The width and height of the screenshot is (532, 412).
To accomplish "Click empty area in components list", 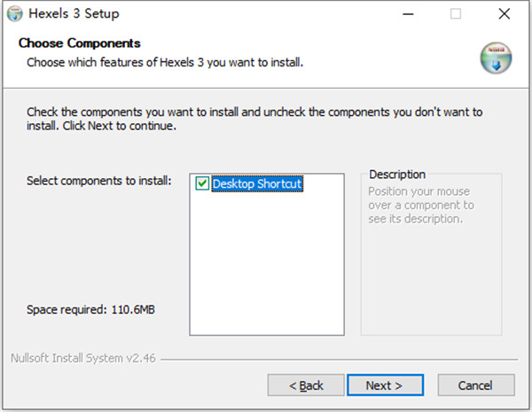I will pyautogui.click(x=266, y=266).
